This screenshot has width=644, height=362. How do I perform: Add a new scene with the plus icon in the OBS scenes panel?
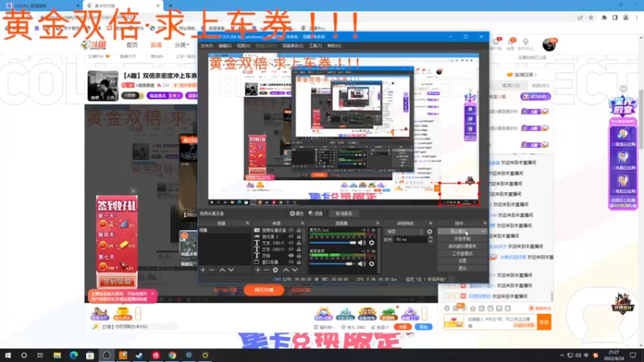point(203,270)
